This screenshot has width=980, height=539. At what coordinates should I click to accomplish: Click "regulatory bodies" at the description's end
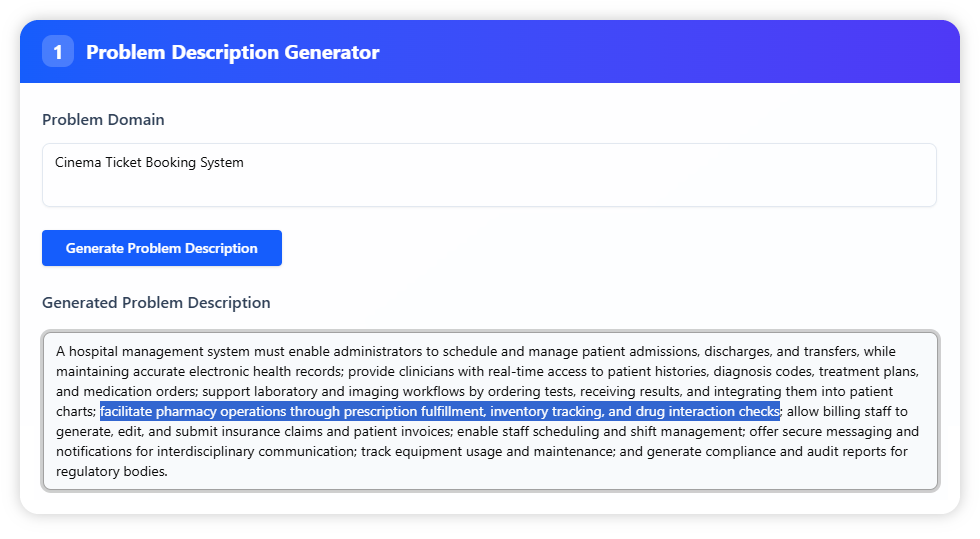tap(111, 471)
